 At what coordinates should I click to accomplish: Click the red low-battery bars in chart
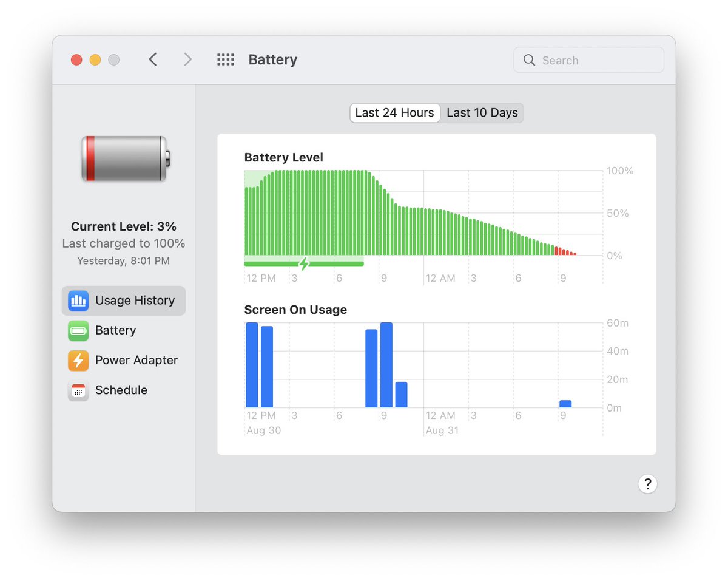[x=565, y=251]
